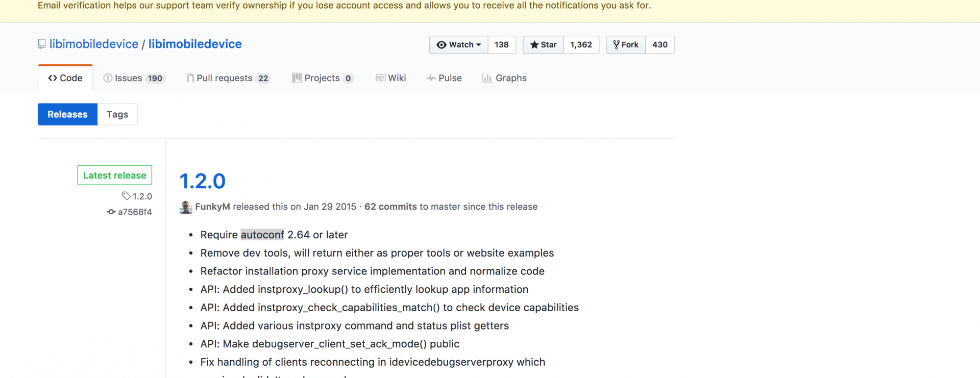Click the 'Remove dev tools' line
Image resolution: width=980 pixels, height=378 pixels.
point(377,253)
